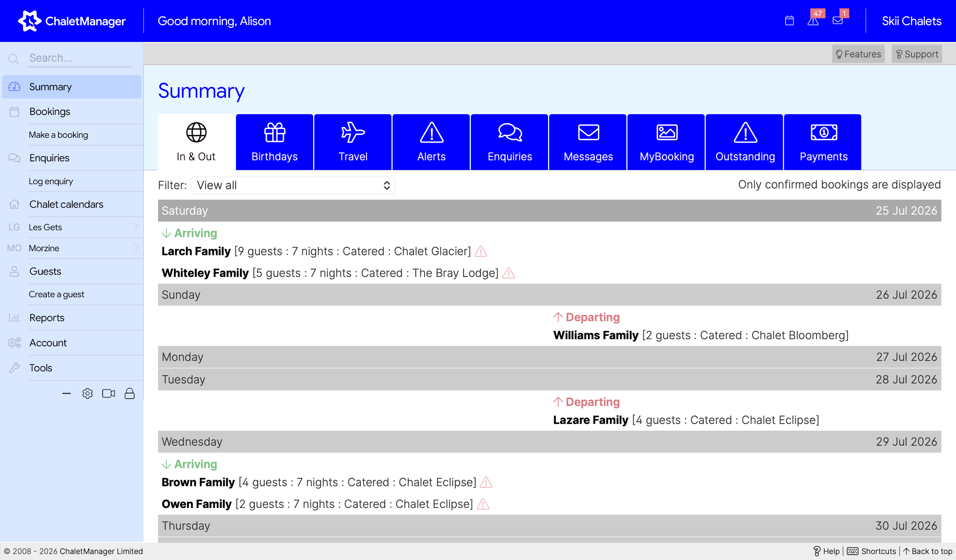Image resolution: width=956 pixels, height=560 pixels.
Task: Open alerts icon with 47 badge
Action: pyautogui.click(x=813, y=21)
